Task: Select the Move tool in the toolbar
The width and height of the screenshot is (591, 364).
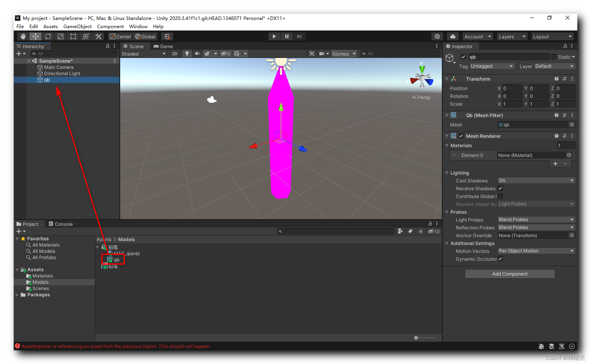Action: click(x=35, y=36)
